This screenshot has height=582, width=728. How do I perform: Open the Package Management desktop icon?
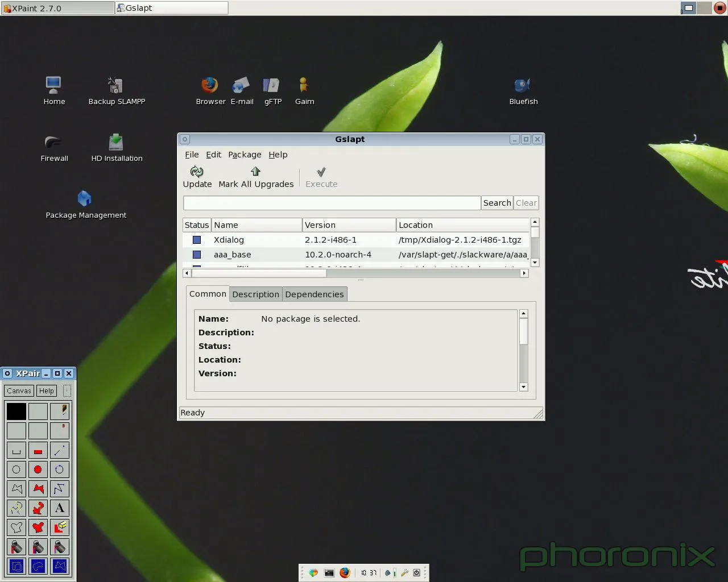point(86,205)
